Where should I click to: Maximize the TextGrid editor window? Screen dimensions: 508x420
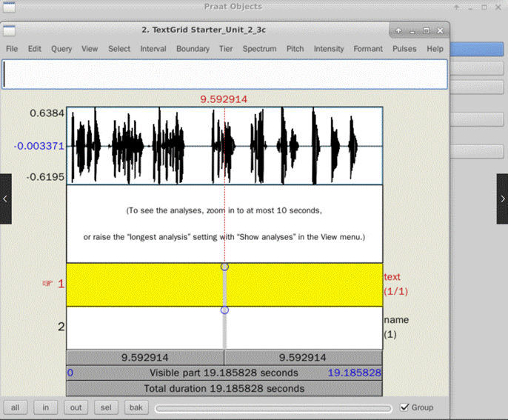(x=426, y=31)
